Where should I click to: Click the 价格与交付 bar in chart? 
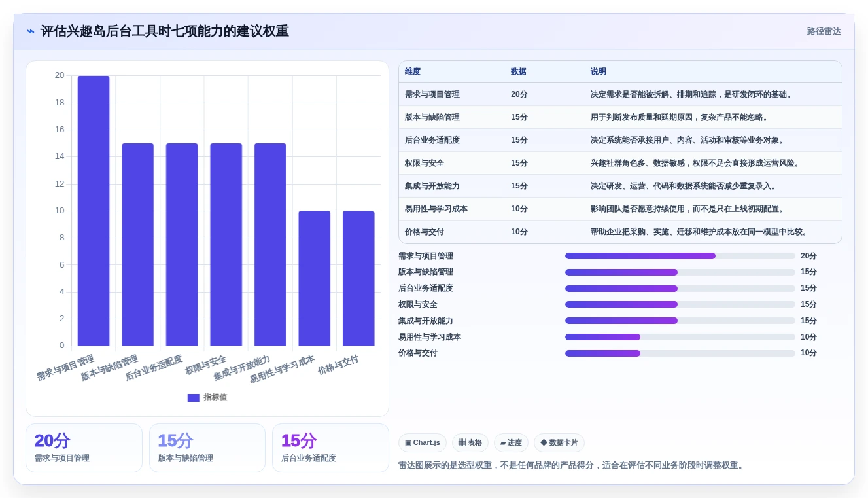358,278
